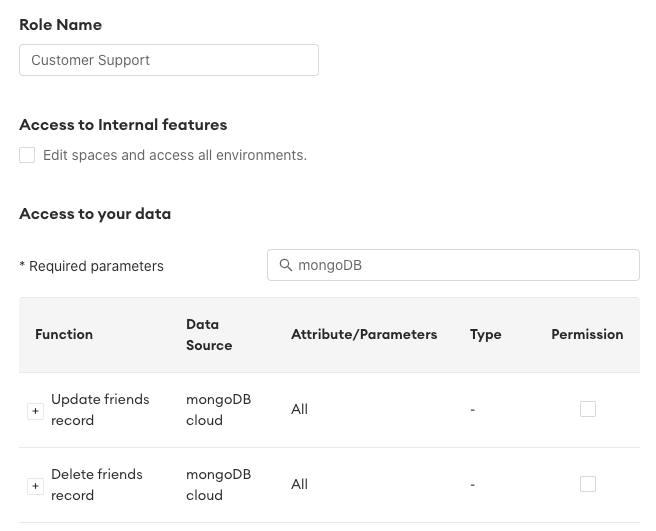
Task: Click the Attribute/Parameters column header
Action: [x=364, y=334]
